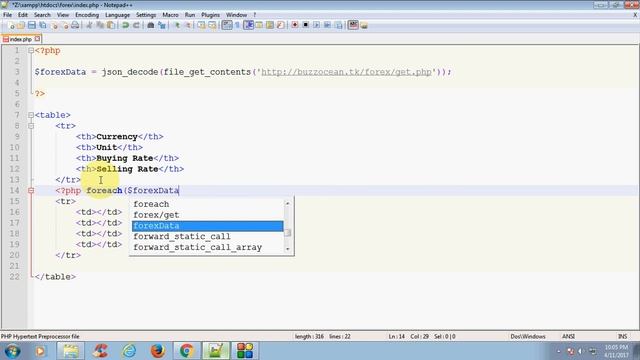Open the buzzocean.tk/forex/get.php URL link

346,72
